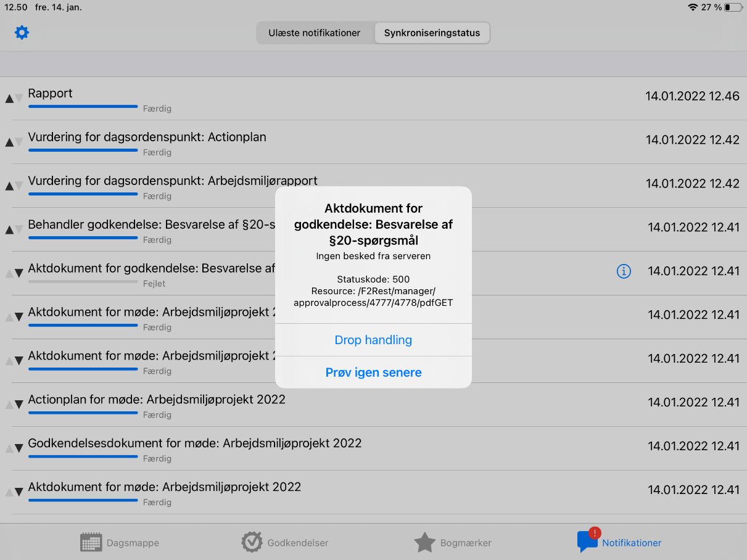Click arrows beside Vurdering Arbejdsmiljørapport row
The image size is (747, 560).
pyautogui.click(x=14, y=186)
